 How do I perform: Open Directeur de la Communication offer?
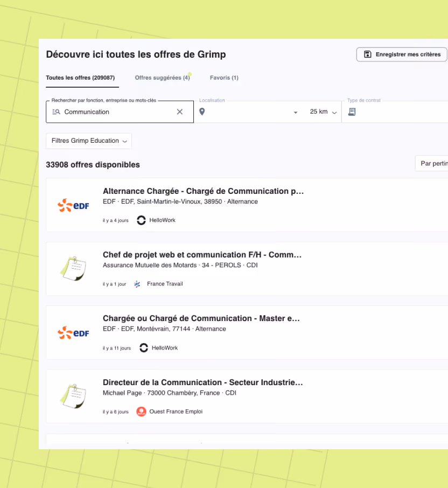[x=203, y=382]
